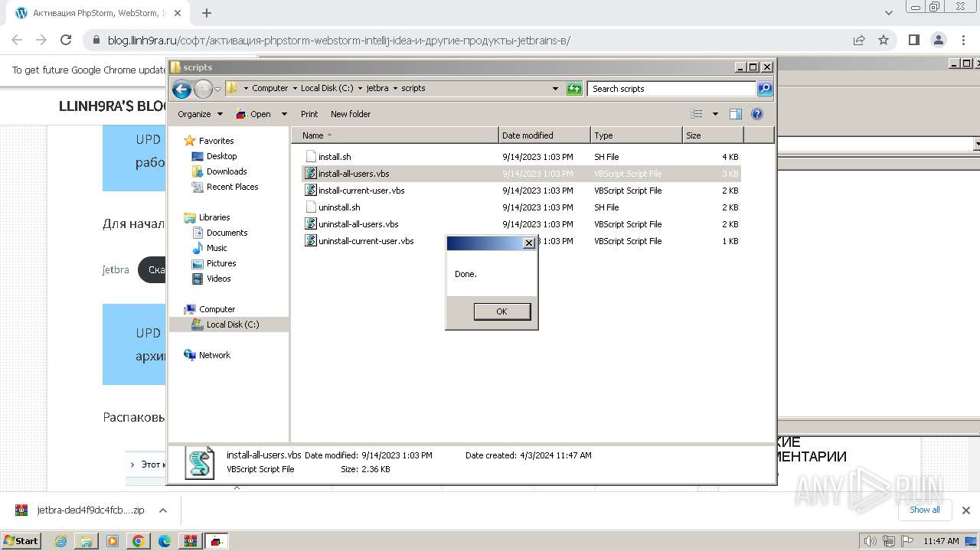This screenshot has width=980, height=551.
Task: Select jetbra in the address breadcrumb
Action: [377, 88]
